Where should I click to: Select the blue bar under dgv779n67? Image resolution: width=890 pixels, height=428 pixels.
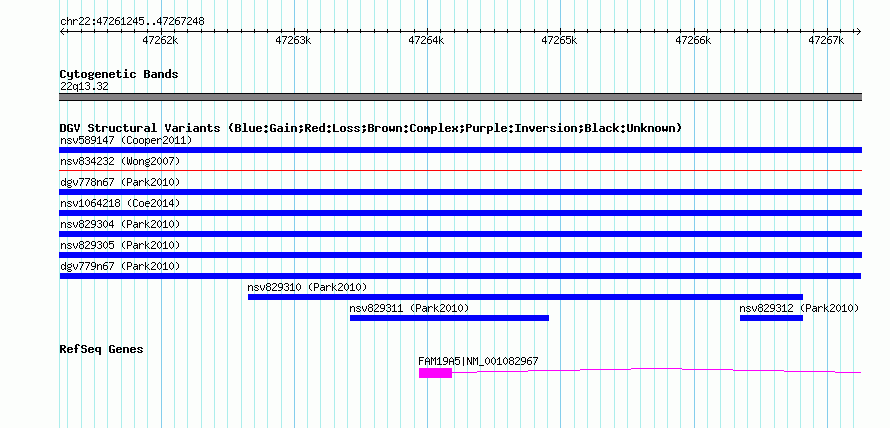460,276
